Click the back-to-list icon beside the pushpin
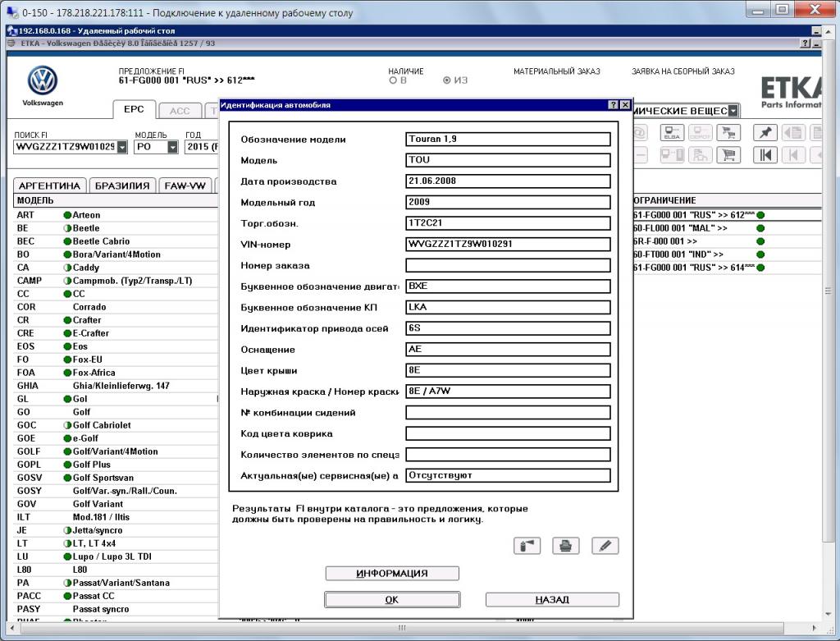840x641 pixels. (793, 132)
